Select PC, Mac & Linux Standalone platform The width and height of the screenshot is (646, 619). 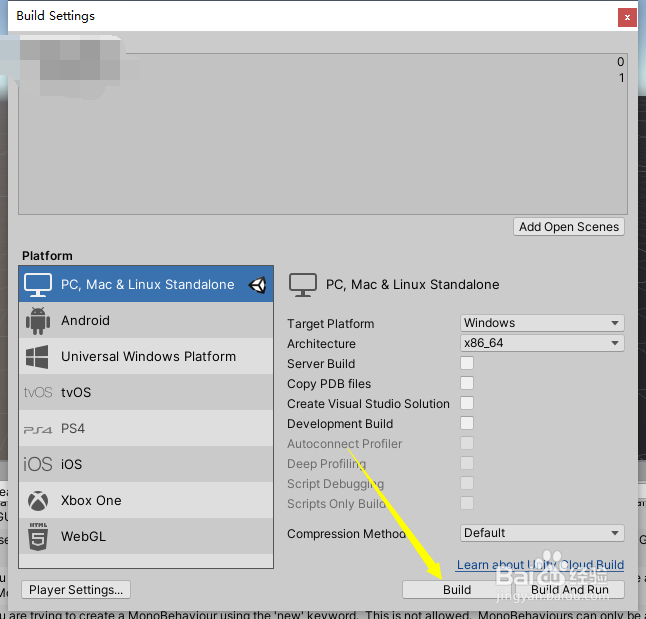coord(146,284)
